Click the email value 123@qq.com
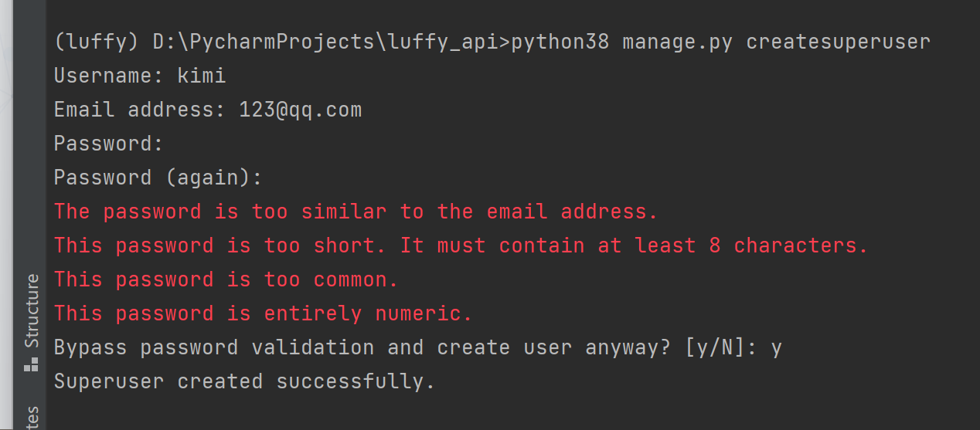 coord(300,110)
